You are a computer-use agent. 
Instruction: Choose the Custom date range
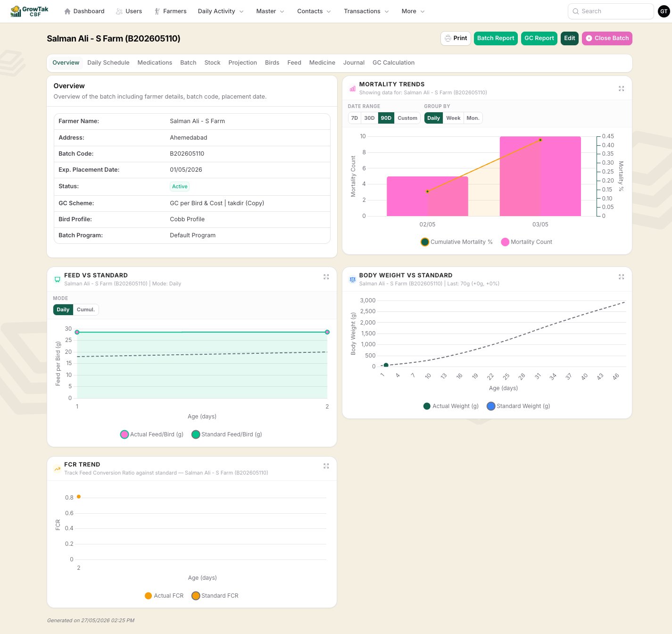(407, 118)
